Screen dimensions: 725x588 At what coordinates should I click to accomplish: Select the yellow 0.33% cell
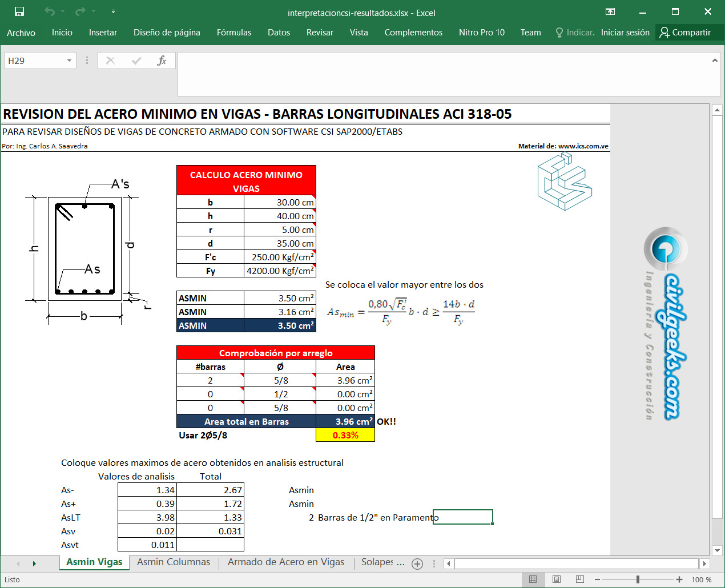(345, 435)
